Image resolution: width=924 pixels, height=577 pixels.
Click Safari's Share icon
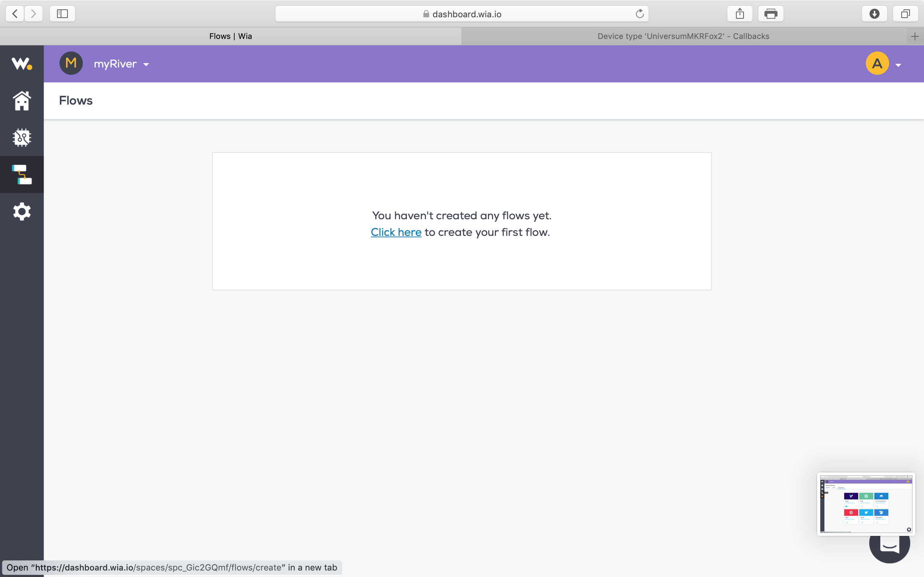(740, 14)
